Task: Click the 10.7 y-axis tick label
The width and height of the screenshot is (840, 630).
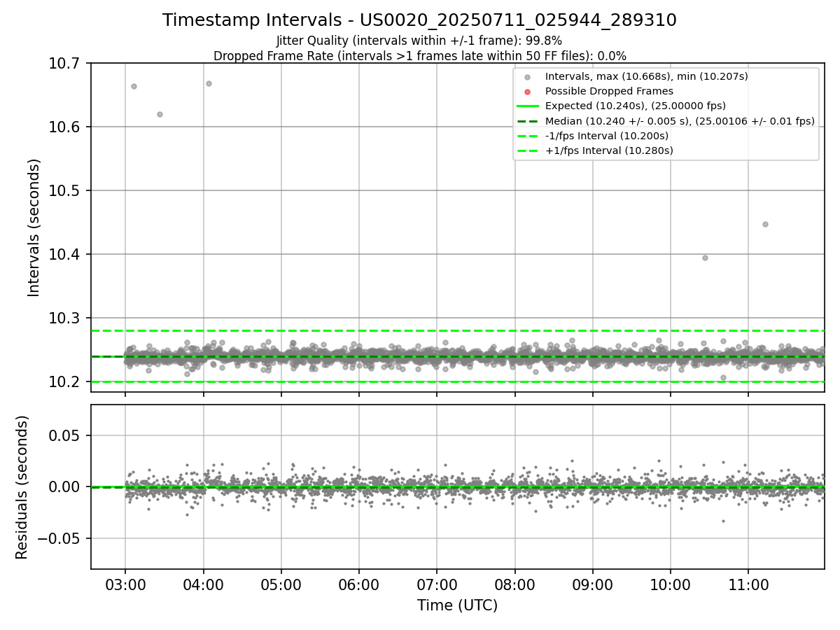Action: (x=64, y=64)
